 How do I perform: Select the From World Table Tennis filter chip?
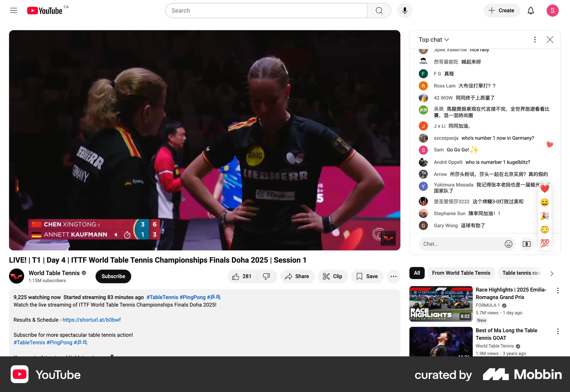tap(461, 273)
